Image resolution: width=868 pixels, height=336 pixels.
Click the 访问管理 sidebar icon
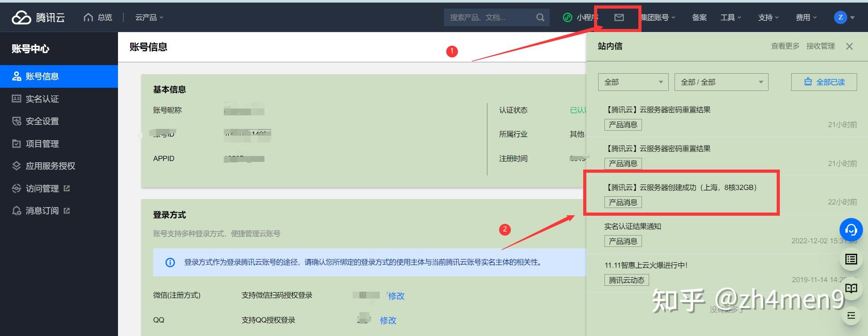(x=17, y=188)
